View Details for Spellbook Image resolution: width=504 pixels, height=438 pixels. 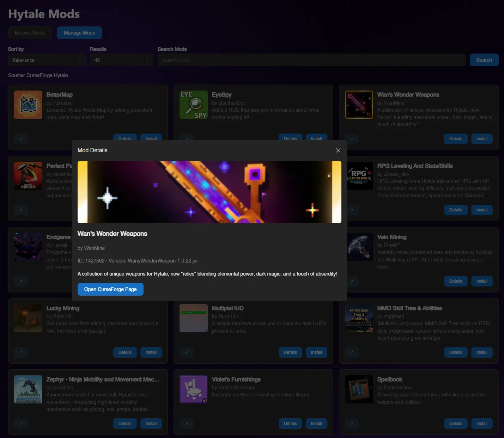456,424
